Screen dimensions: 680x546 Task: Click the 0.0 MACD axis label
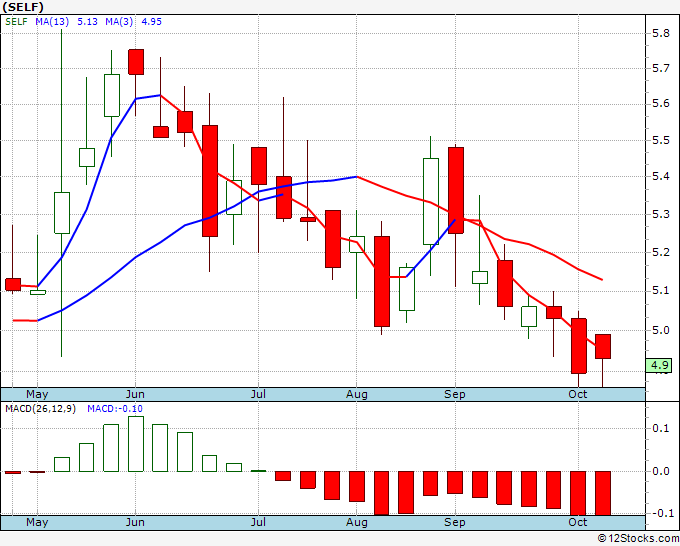pyautogui.click(x=661, y=471)
